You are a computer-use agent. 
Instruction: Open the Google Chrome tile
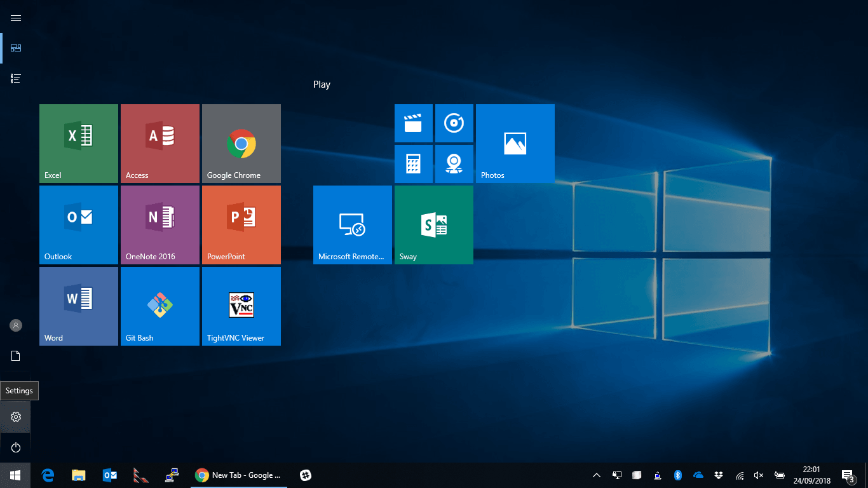pos(241,144)
